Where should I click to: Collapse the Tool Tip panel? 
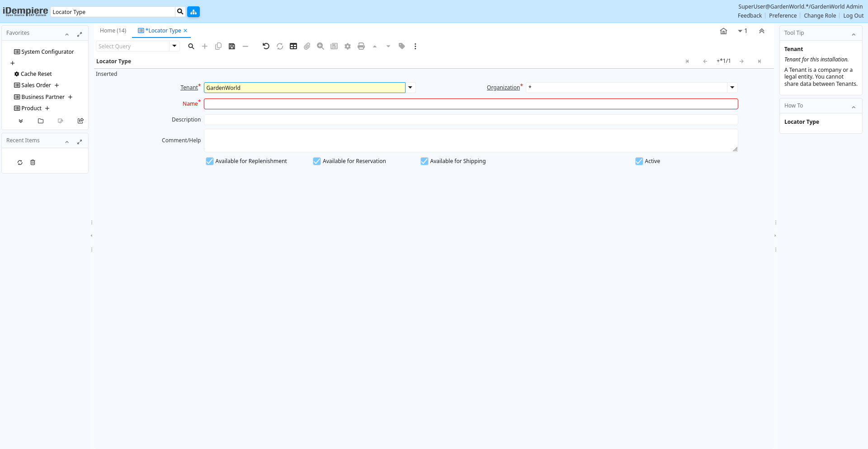pyautogui.click(x=854, y=33)
